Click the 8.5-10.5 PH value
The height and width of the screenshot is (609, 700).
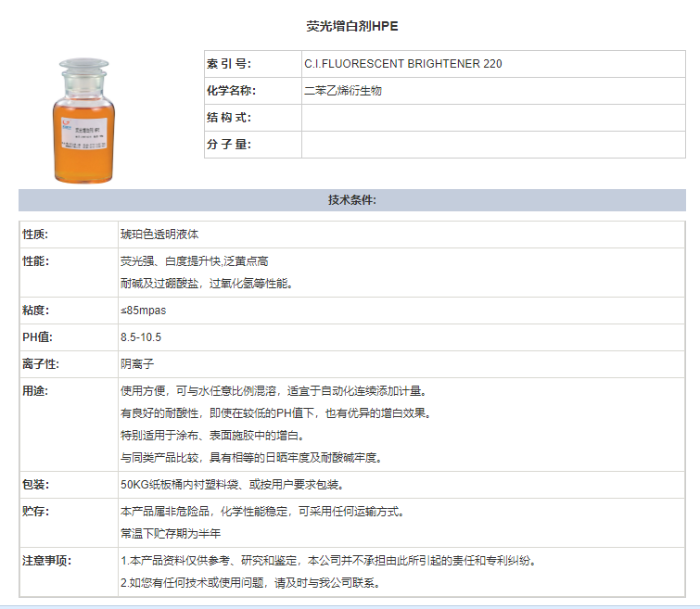141,336
